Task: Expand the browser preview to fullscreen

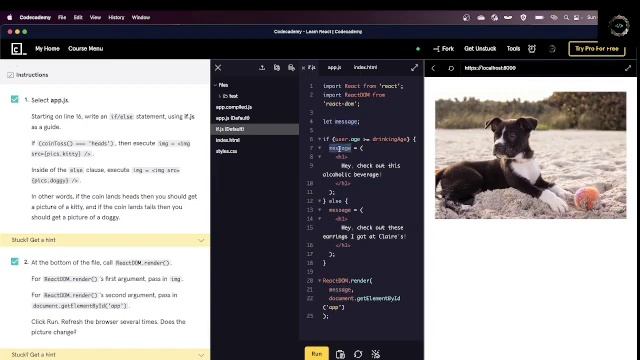Action: (628, 68)
